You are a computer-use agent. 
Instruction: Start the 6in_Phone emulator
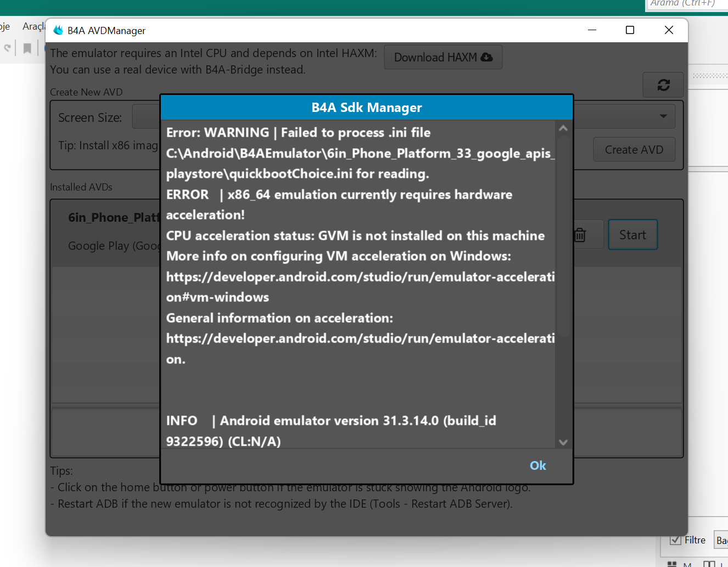[x=632, y=235]
